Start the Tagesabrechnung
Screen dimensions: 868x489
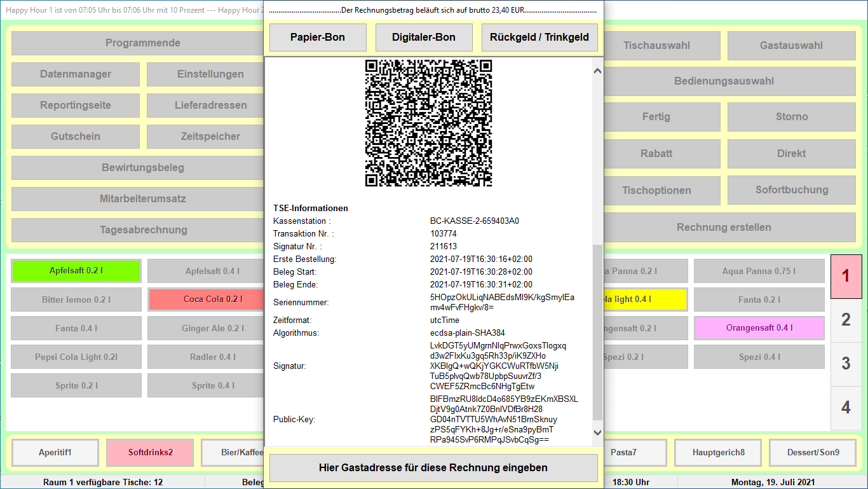coord(137,230)
